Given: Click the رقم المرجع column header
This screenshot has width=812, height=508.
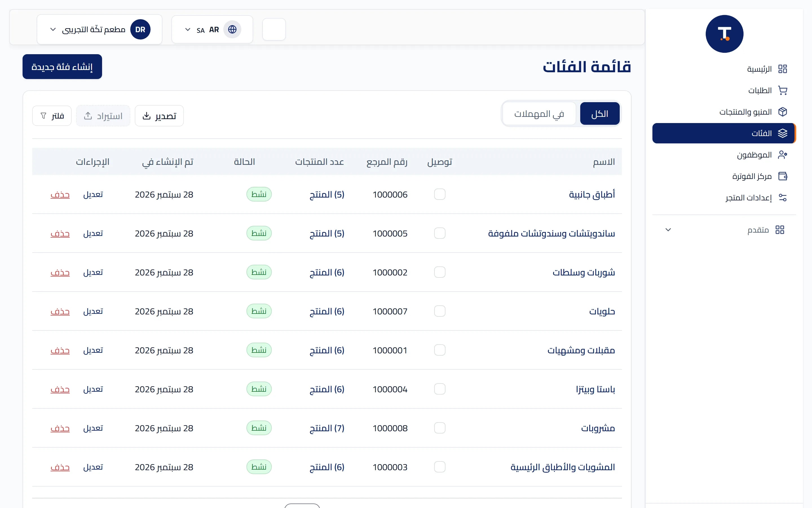Looking at the screenshot, I should (387, 162).
